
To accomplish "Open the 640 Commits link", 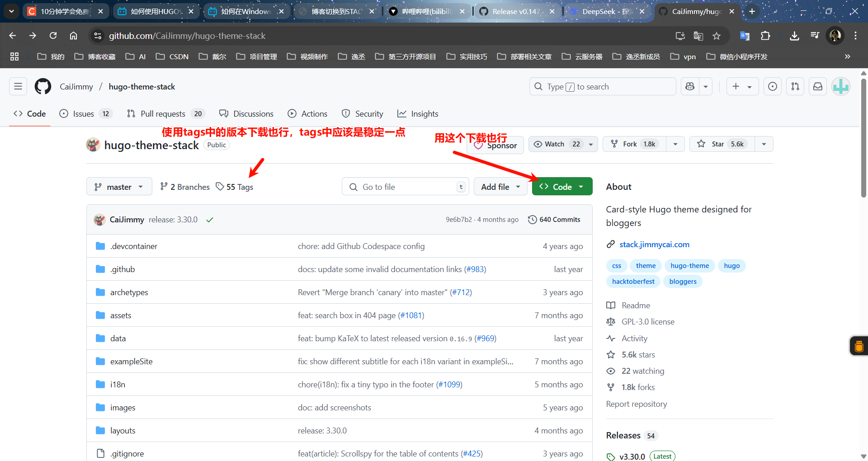I will 554,220.
